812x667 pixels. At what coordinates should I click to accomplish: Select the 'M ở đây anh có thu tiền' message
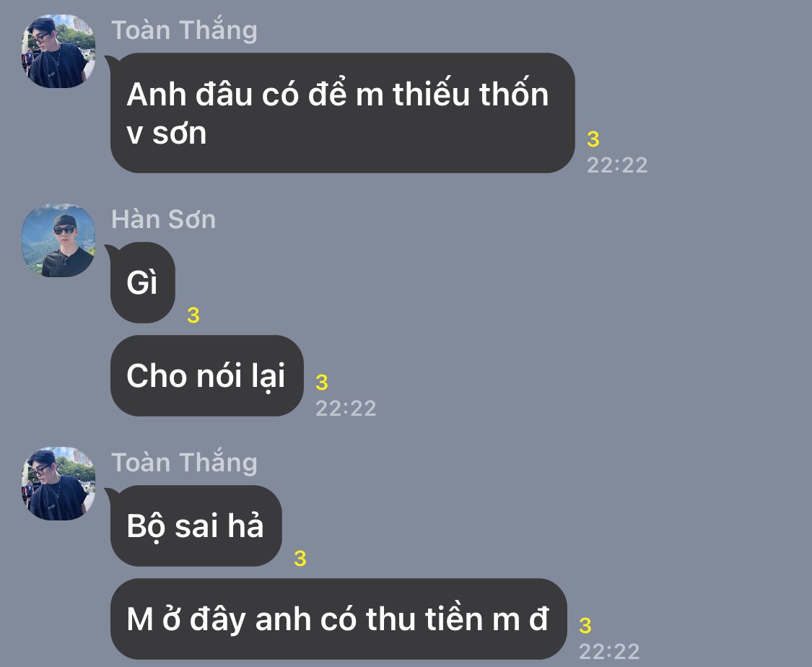(x=339, y=619)
